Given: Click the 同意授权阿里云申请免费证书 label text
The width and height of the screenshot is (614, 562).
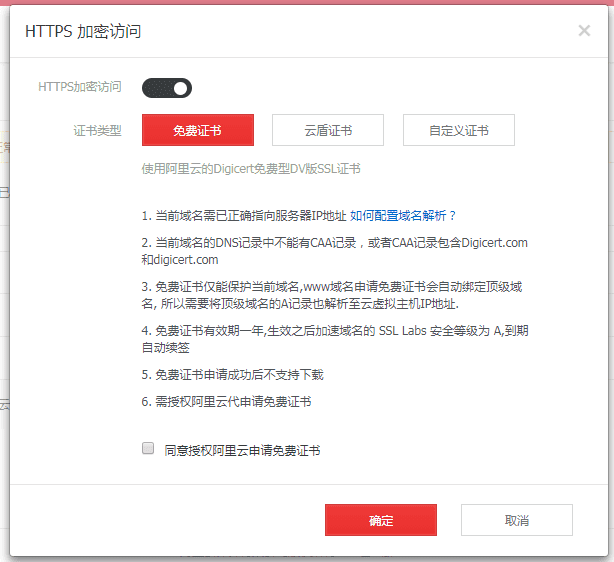Looking at the screenshot, I should coord(242,450).
